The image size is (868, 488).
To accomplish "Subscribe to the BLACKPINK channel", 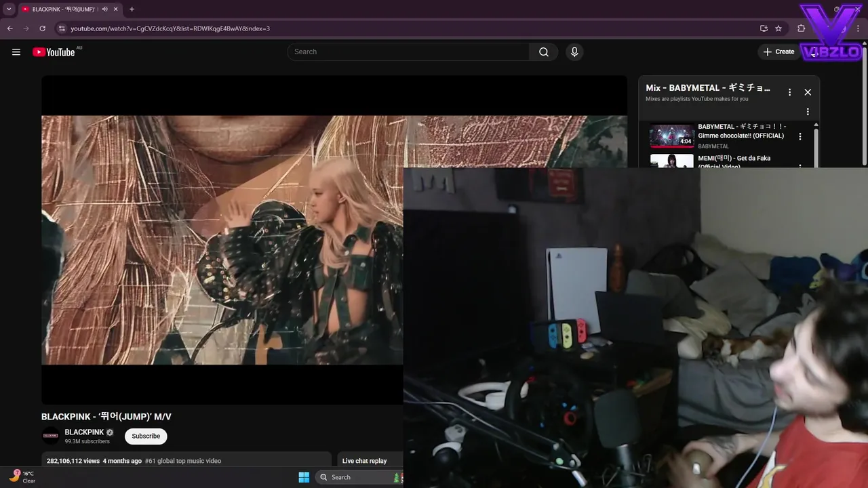I will click(x=146, y=436).
